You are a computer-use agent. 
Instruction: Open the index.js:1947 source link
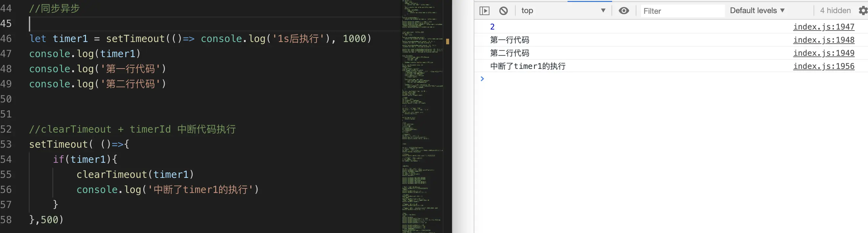(823, 27)
